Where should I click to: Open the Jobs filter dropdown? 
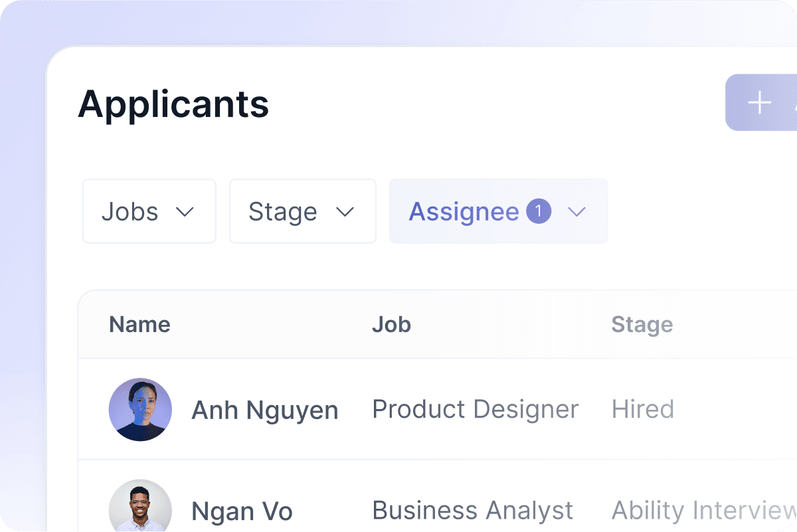pos(149,211)
